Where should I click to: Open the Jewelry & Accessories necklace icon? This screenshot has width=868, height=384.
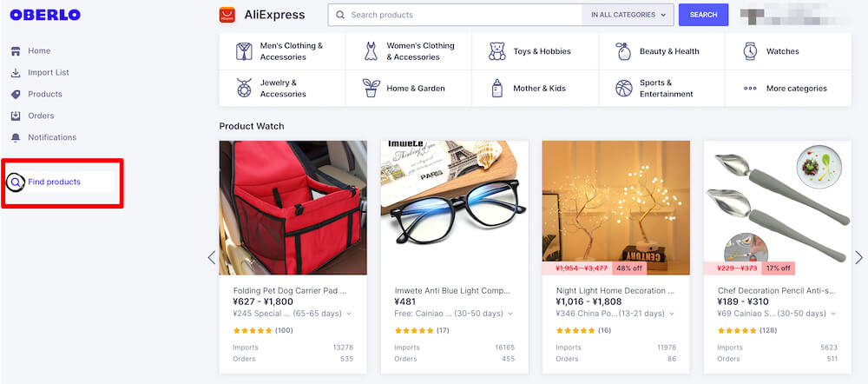point(244,88)
